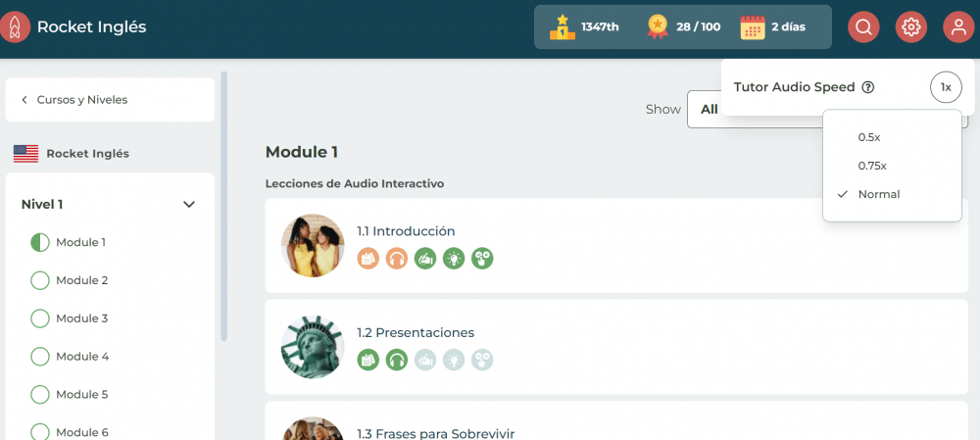Open headphones listening icon for 1.2 Presentaciones
Viewport: 980px width, 440px height.
pyautogui.click(x=397, y=360)
